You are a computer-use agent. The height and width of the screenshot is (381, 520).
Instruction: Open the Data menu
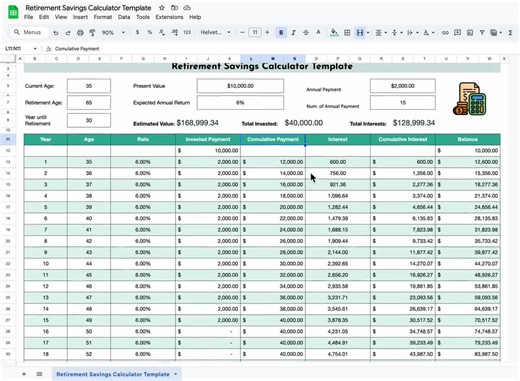124,17
